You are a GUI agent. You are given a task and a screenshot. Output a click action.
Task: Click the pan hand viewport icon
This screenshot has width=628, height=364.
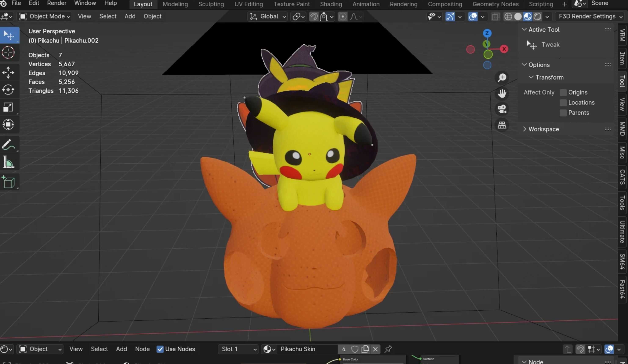(x=502, y=94)
